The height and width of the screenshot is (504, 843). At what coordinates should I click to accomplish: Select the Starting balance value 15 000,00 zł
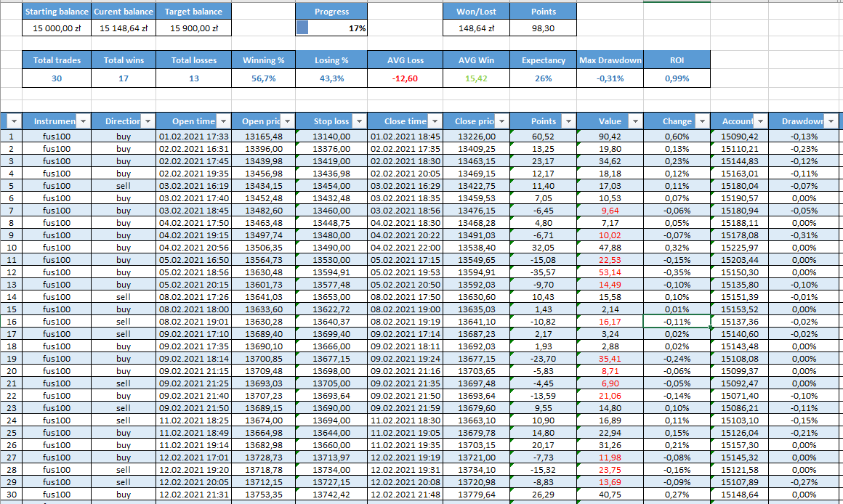click(x=57, y=28)
